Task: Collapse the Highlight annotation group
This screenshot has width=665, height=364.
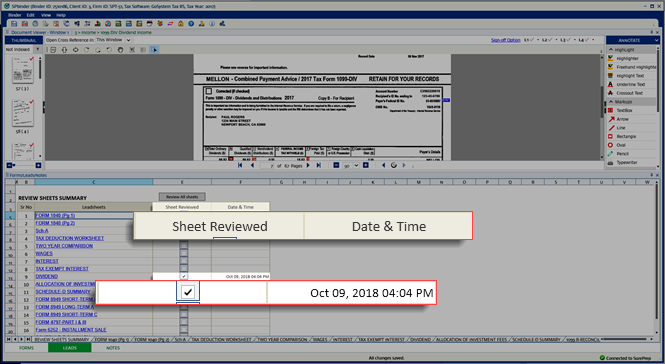Action: [611, 50]
